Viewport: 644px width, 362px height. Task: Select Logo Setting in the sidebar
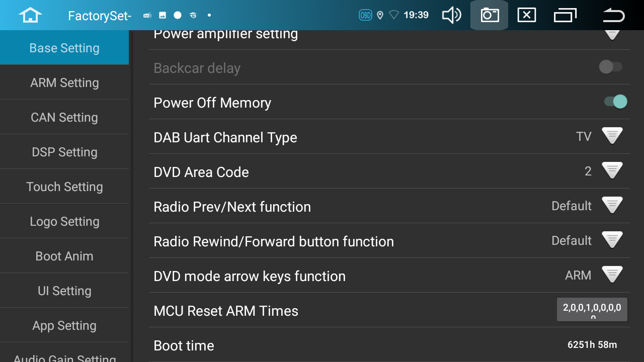coord(64,221)
